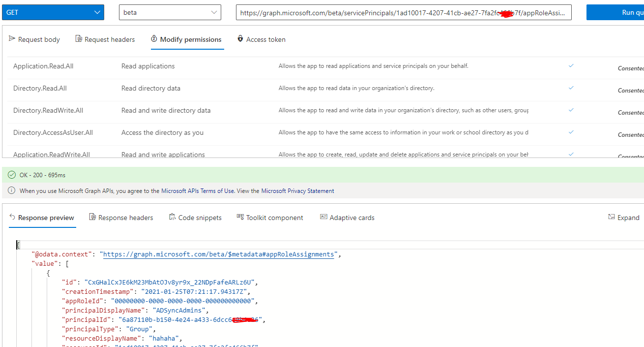The image size is (644, 347).
Task: Open the odata.context metadata URL link
Action: (x=219, y=254)
